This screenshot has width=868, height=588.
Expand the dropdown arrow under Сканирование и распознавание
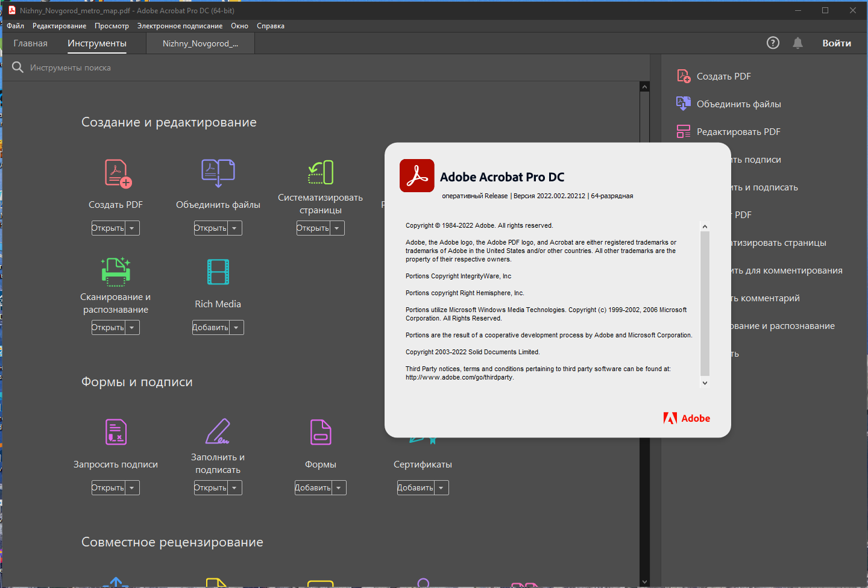[x=132, y=327]
